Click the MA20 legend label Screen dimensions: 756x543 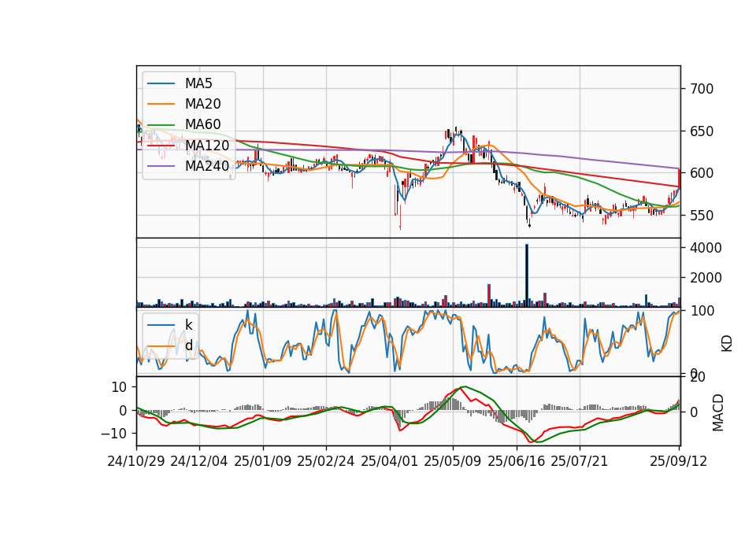point(202,104)
